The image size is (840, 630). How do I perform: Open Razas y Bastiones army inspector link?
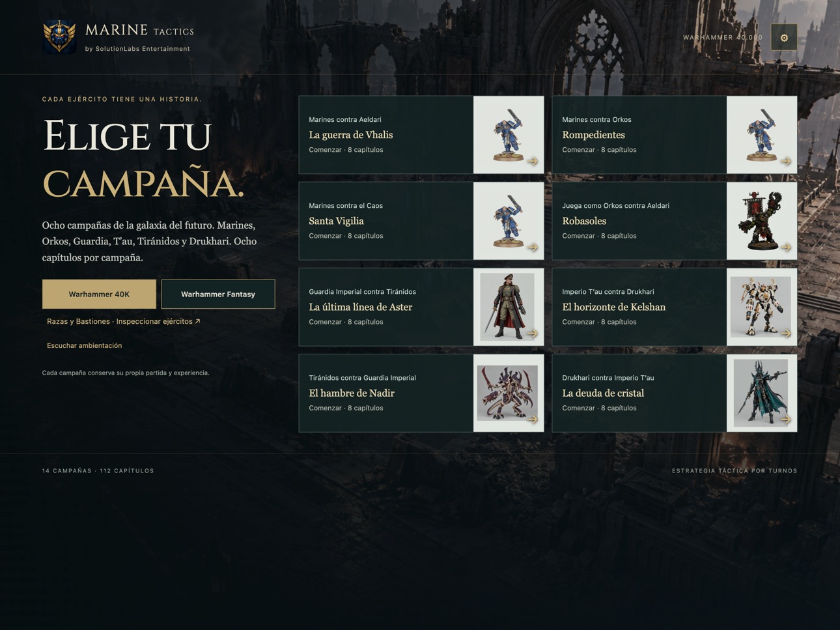(124, 321)
